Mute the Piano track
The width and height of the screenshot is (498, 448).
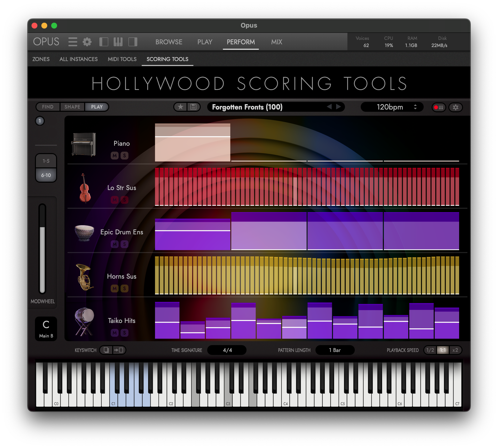tap(115, 156)
